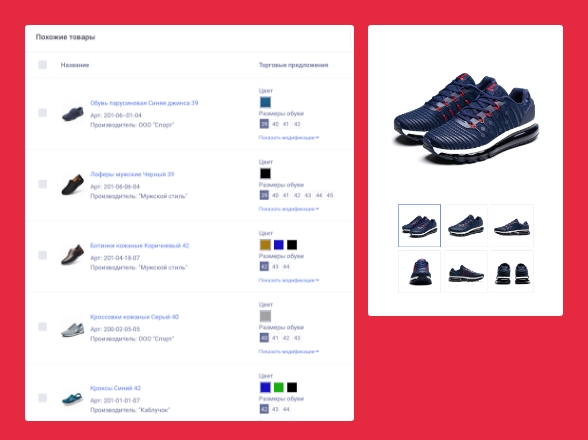Expand Показать модификации for the black loafers
Viewport: 588px width, 440px height.
click(x=289, y=209)
